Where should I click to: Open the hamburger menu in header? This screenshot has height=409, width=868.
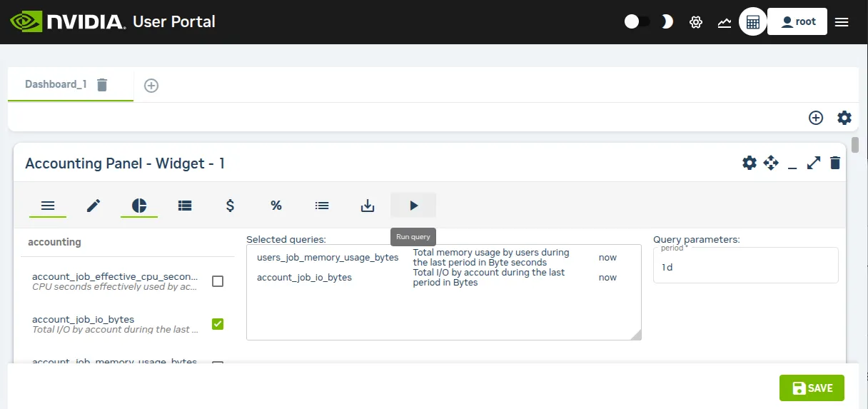[x=842, y=22]
